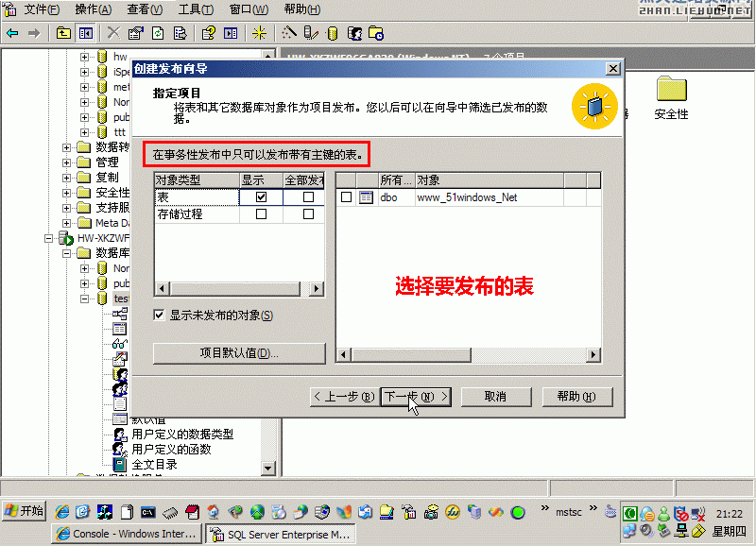Check the 显示 checkbox for 表 row
756x546 pixels.
[x=261, y=196]
